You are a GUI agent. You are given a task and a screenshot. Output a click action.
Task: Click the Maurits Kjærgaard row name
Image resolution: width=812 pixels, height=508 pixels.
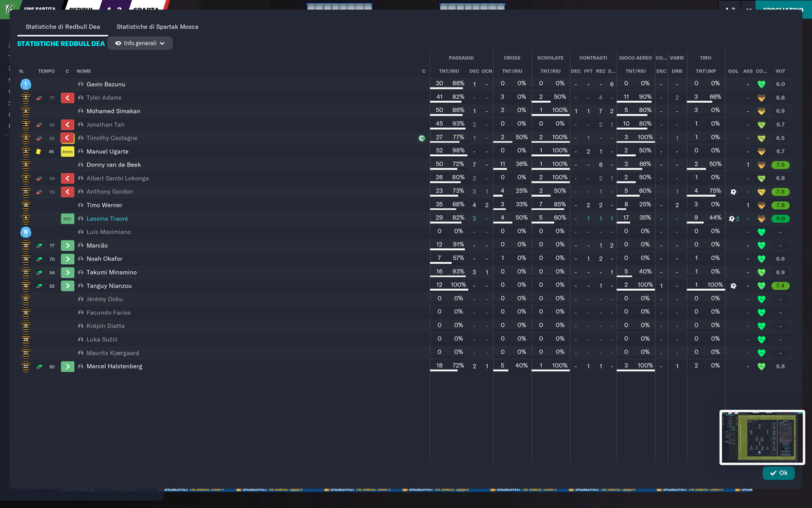113,353
